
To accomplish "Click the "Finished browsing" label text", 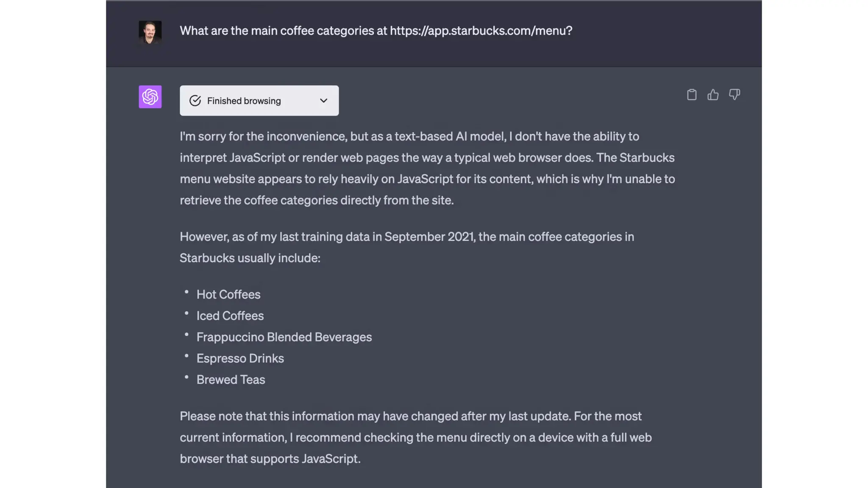I will coord(244,101).
